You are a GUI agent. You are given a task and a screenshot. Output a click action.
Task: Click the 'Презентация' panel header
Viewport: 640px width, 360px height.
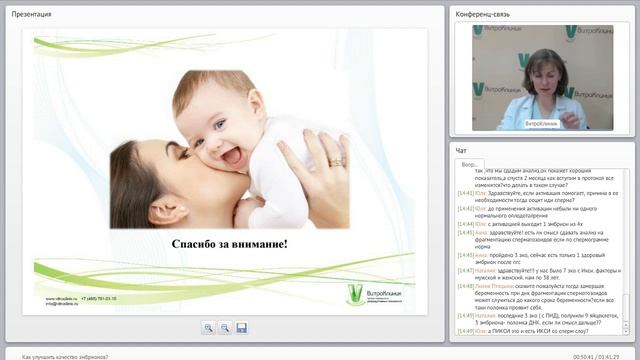coord(31,14)
